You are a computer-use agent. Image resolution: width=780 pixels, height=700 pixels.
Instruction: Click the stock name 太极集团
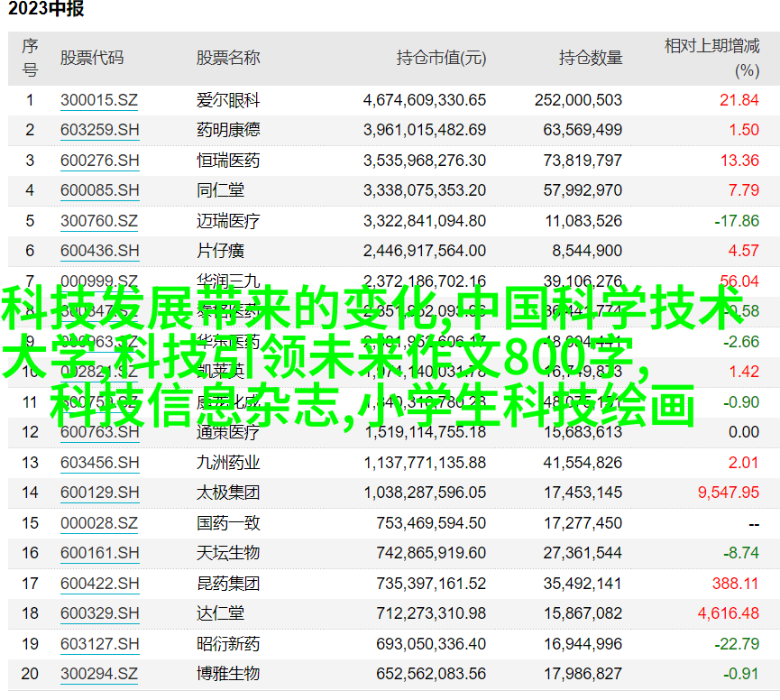click(x=228, y=493)
